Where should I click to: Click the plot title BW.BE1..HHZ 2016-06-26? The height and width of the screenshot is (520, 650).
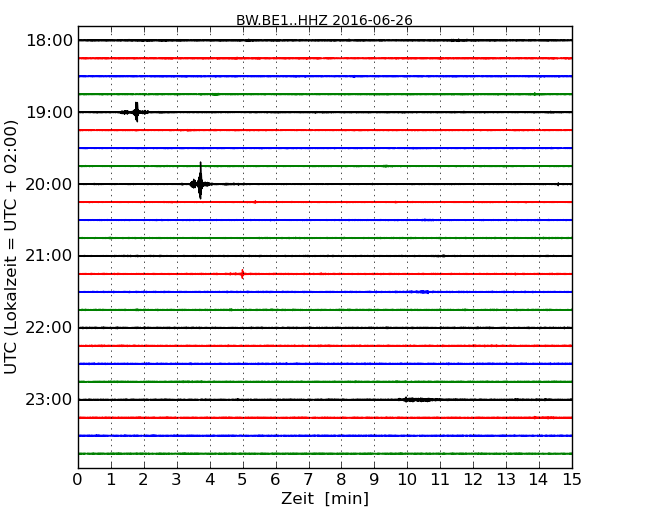pyautogui.click(x=324, y=20)
